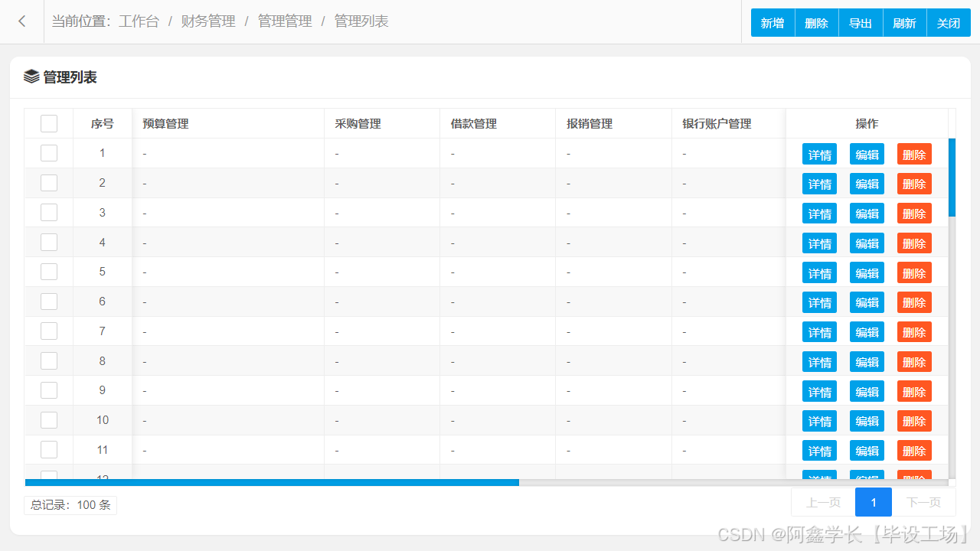Open 详情 for row 3

pos(819,214)
